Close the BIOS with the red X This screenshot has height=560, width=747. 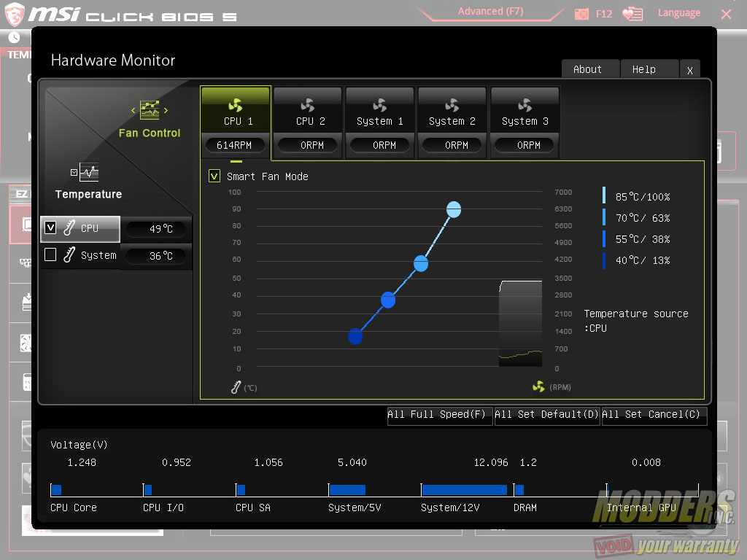click(x=726, y=15)
